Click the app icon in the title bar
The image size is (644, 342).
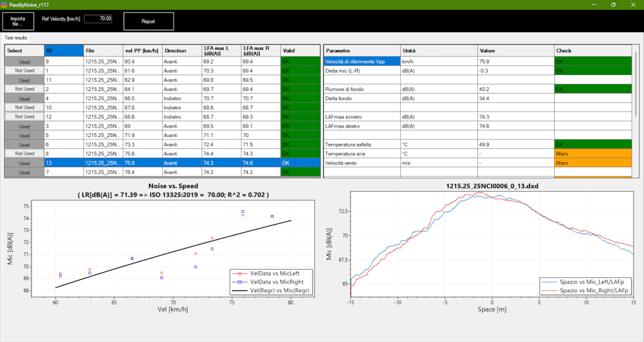pos(4,5)
